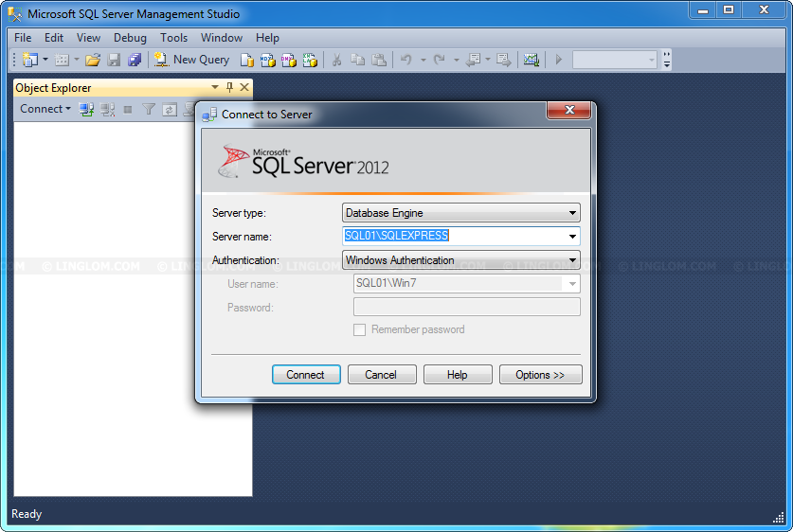Click the Help button in dialog
Screen dimensions: 793x532
click(x=458, y=374)
